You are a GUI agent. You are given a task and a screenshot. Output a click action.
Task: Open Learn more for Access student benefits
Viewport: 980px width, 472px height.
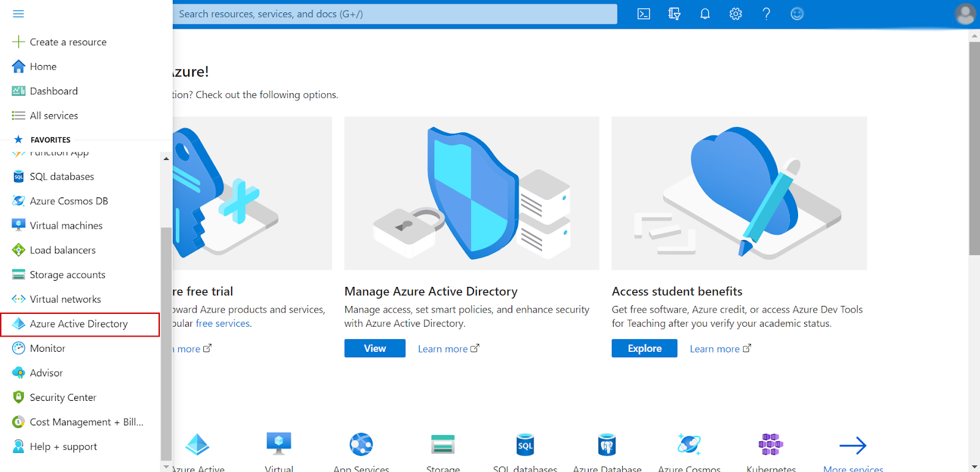tap(720, 349)
